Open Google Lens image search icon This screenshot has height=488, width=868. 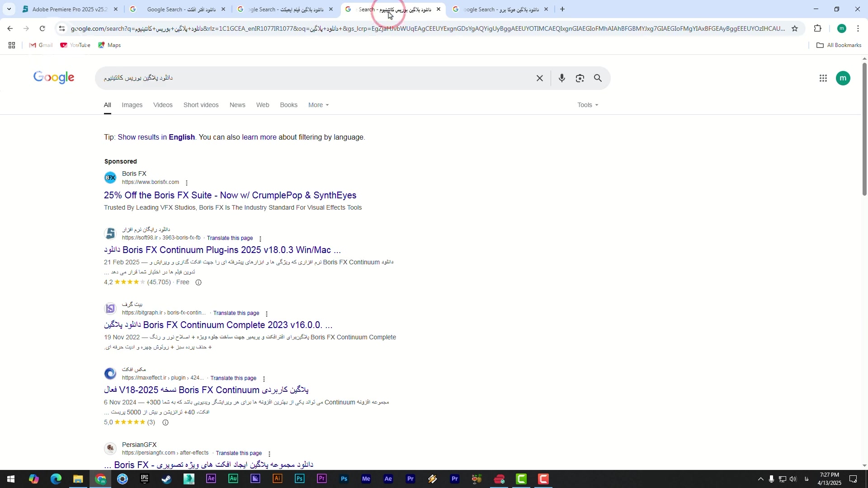pos(580,78)
